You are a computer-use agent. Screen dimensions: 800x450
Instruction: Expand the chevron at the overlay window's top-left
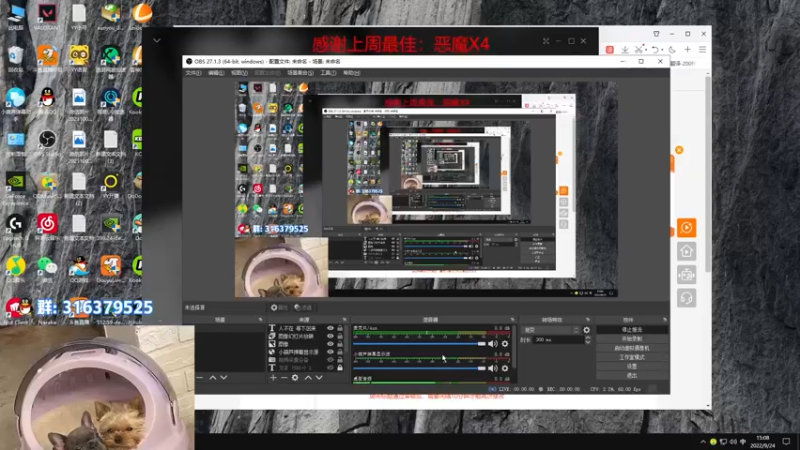tap(157, 40)
